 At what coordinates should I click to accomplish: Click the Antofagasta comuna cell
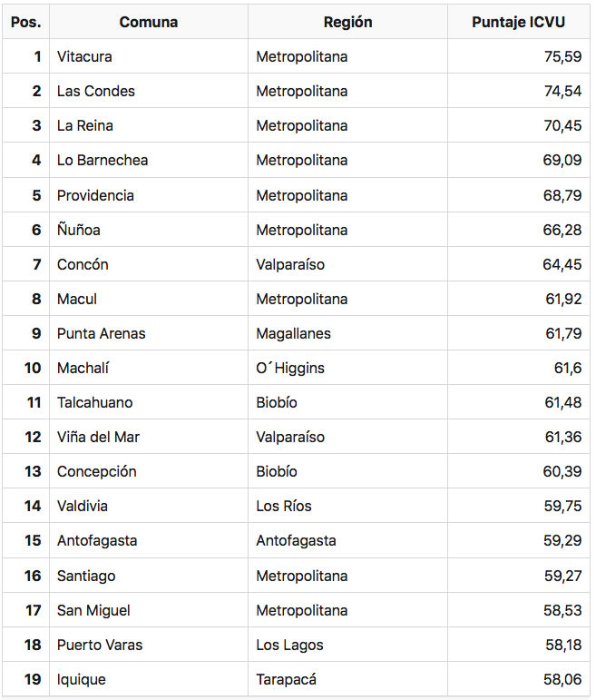(x=149, y=540)
